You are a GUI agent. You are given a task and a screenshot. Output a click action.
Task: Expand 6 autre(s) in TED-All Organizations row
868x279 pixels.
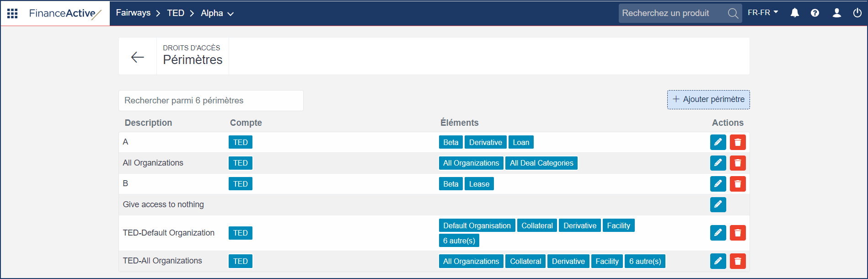[x=645, y=261]
